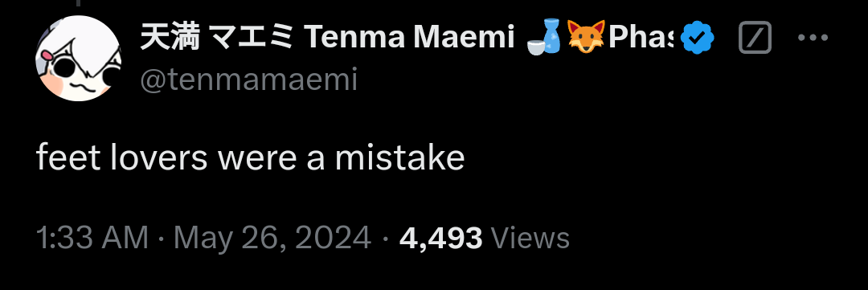This screenshot has width=868, height=290.
Task: Click the word 'Maemi' in display name
Action: coord(464,38)
